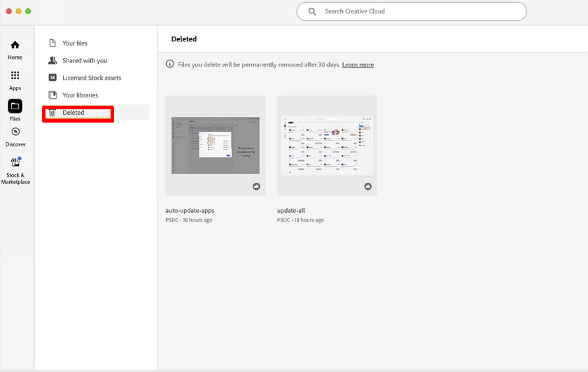
Task: Maximize window with green button
Action: click(28, 11)
